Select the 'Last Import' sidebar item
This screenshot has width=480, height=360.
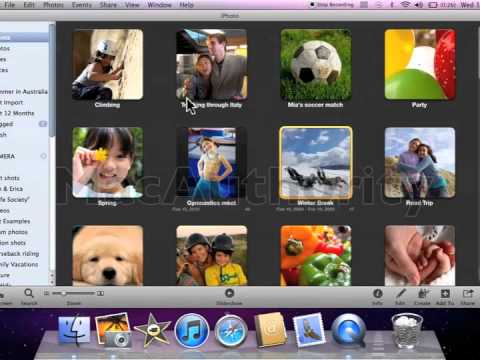tap(24, 102)
